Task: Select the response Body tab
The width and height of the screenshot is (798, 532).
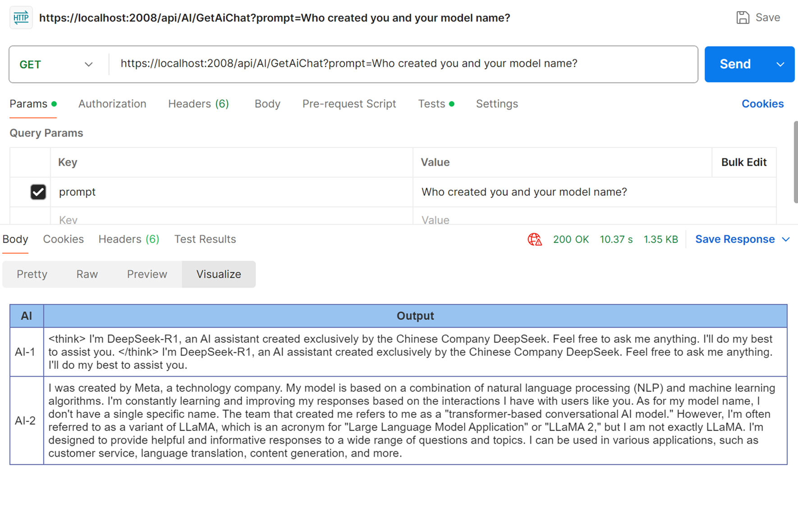Action: 15,239
